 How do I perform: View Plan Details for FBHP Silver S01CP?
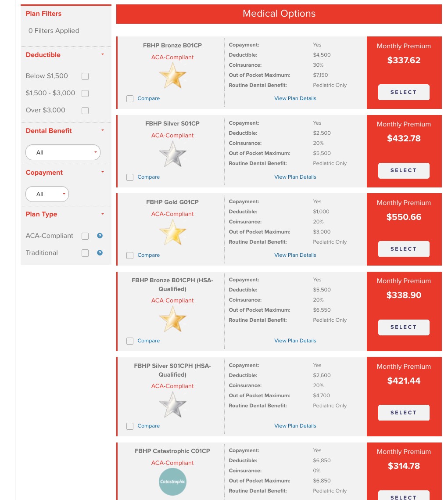tap(295, 177)
